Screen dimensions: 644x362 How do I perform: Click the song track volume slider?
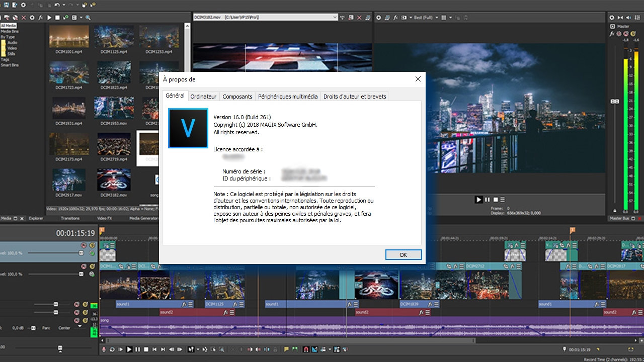coord(33,328)
